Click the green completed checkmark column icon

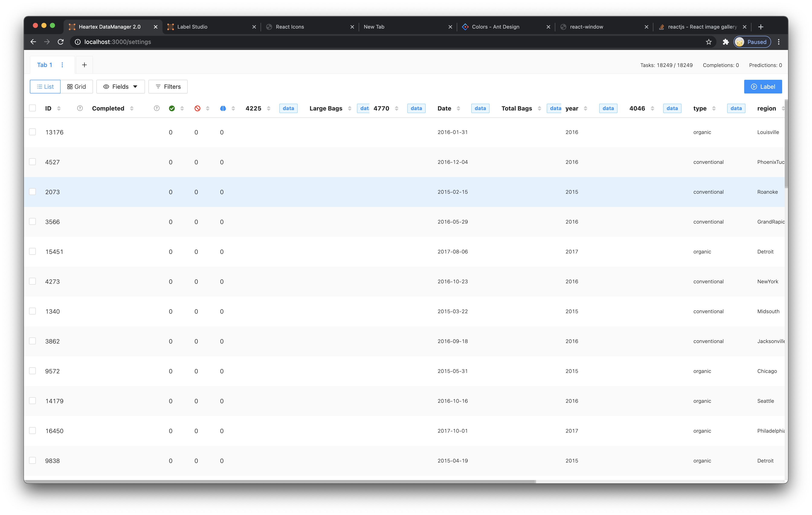tap(172, 108)
